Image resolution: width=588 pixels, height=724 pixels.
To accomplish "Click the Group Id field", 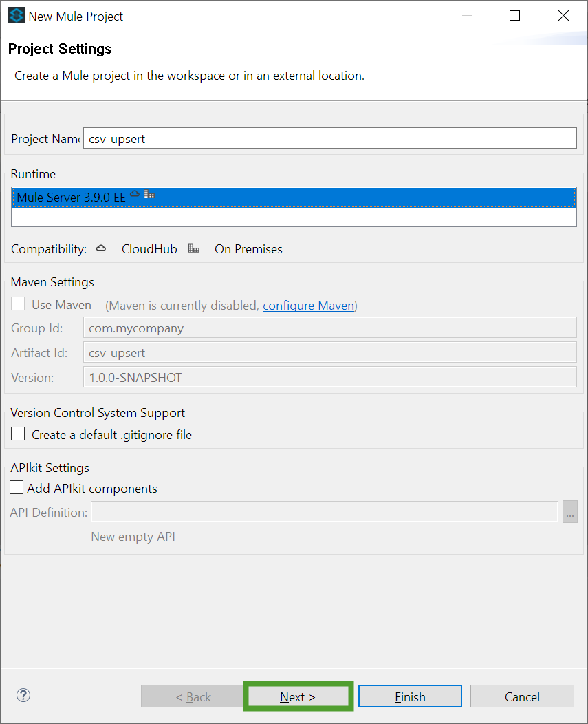I will point(330,328).
